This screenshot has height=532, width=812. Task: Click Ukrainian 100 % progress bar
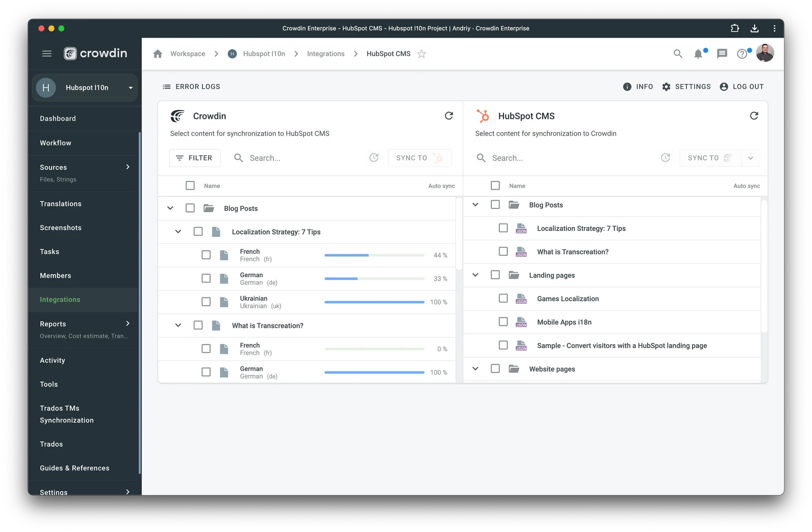tap(374, 302)
